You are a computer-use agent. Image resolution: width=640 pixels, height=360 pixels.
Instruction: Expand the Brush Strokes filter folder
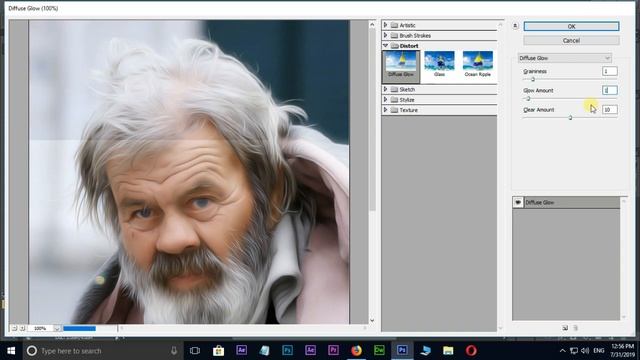(385, 36)
